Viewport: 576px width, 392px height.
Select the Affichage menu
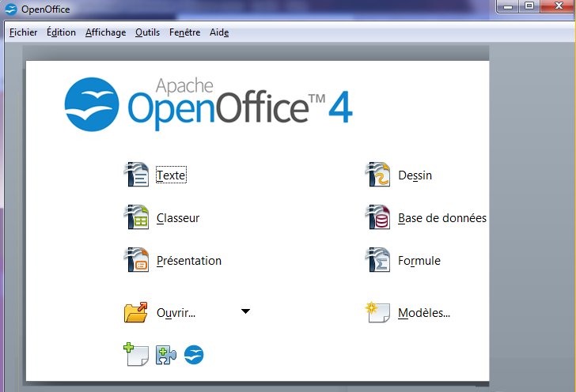click(105, 32)
